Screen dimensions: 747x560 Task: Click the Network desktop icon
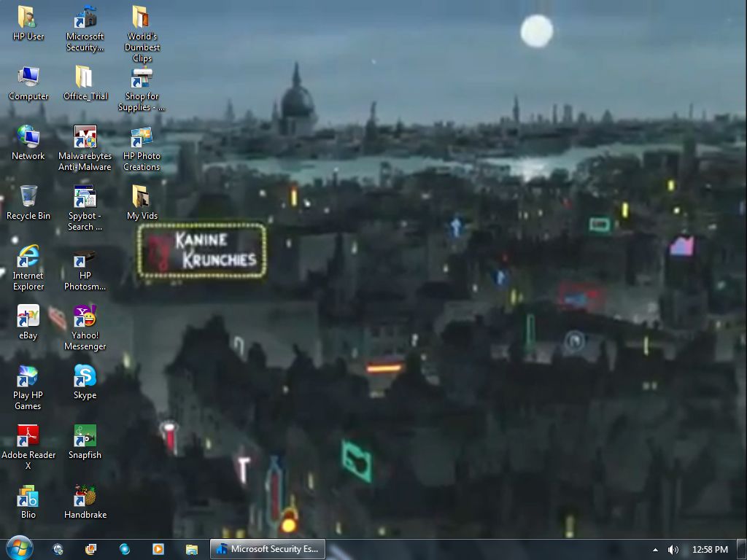pyautogui.click(x=28, y=142)
